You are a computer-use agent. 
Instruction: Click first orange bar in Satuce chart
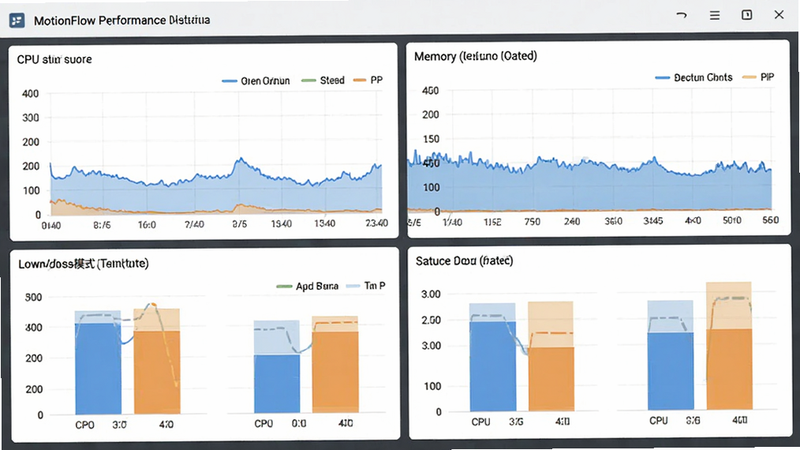tap(551, 379)
